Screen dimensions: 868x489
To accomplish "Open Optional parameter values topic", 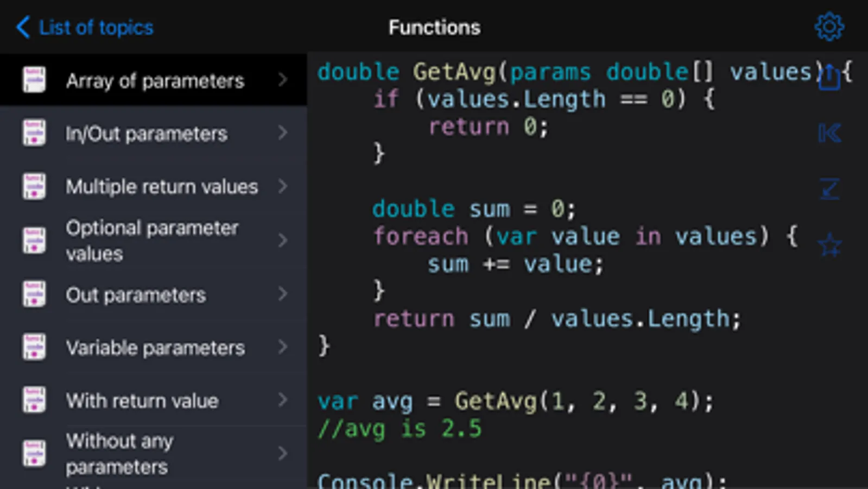I will (x=154, y=240).
